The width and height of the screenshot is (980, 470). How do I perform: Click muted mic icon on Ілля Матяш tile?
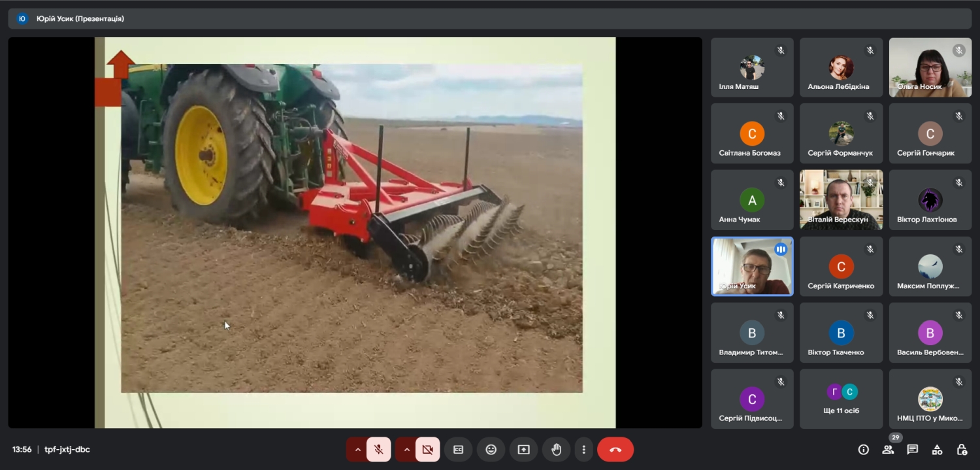[781, 50]
